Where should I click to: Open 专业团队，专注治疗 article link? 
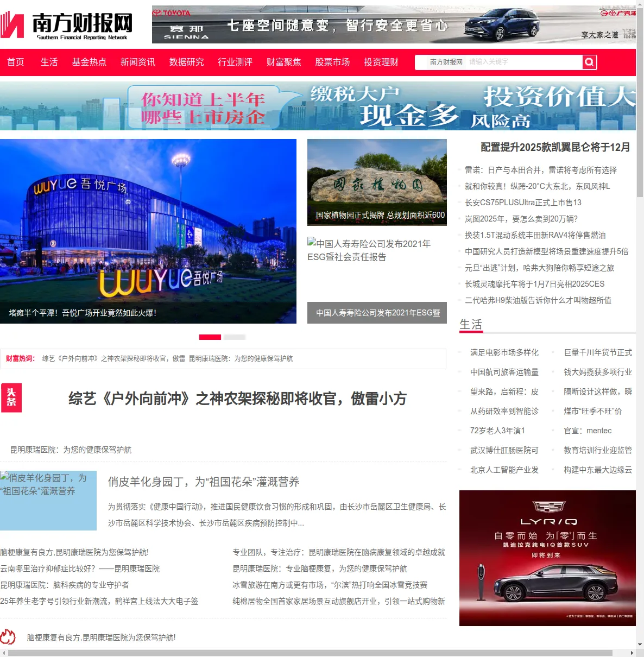click(339, 552)
